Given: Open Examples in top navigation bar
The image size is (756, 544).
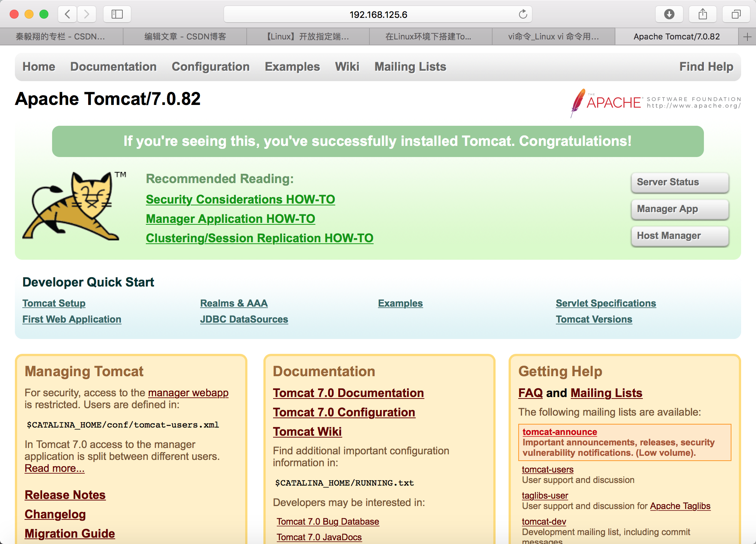Looking at the screenshot, I should coord(292,67).
